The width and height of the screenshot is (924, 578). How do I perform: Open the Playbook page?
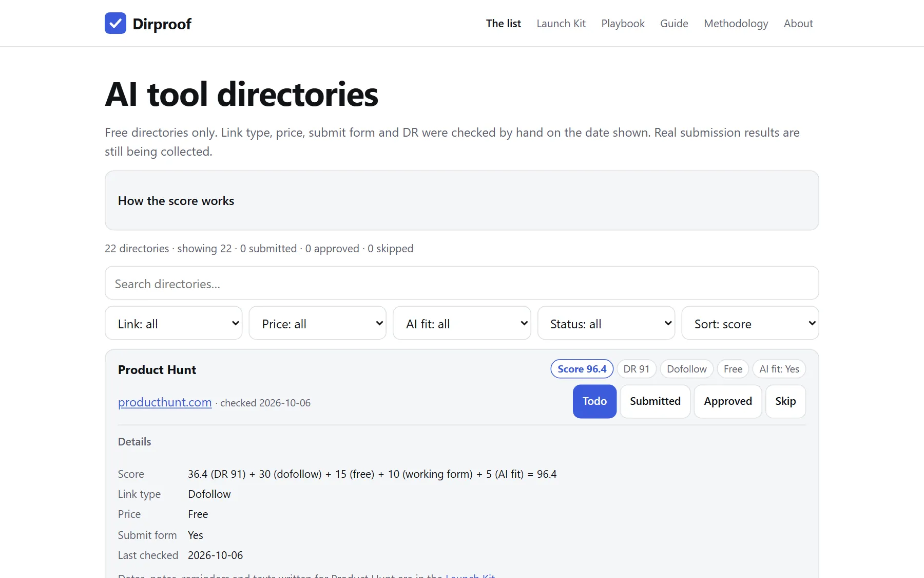623,23
